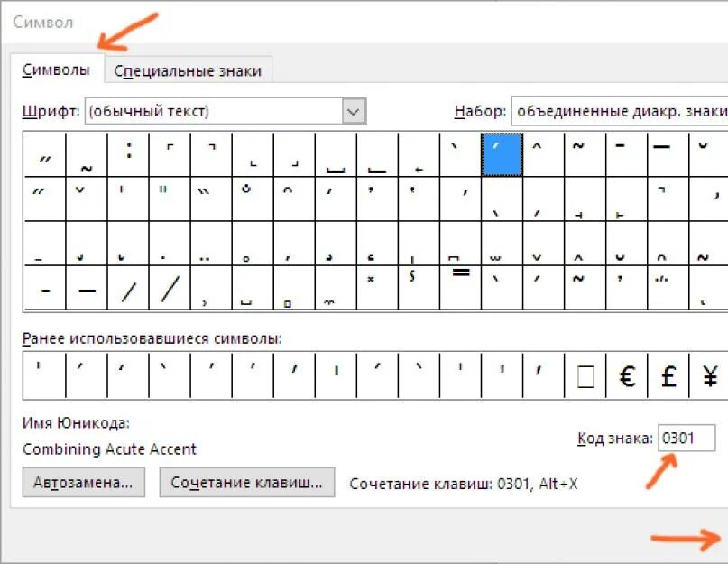Pick the grave accent symbol left of the selected cell
Viewport: 728px width, 564px height.
460,154
